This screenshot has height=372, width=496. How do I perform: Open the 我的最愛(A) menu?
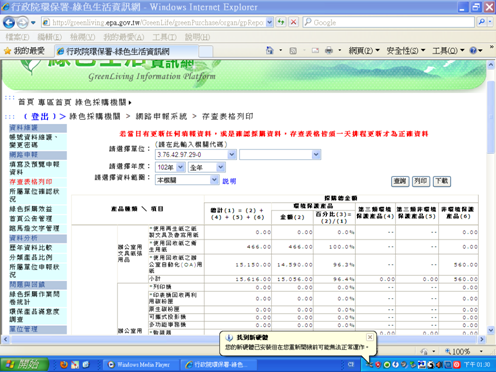coord(124,37)
